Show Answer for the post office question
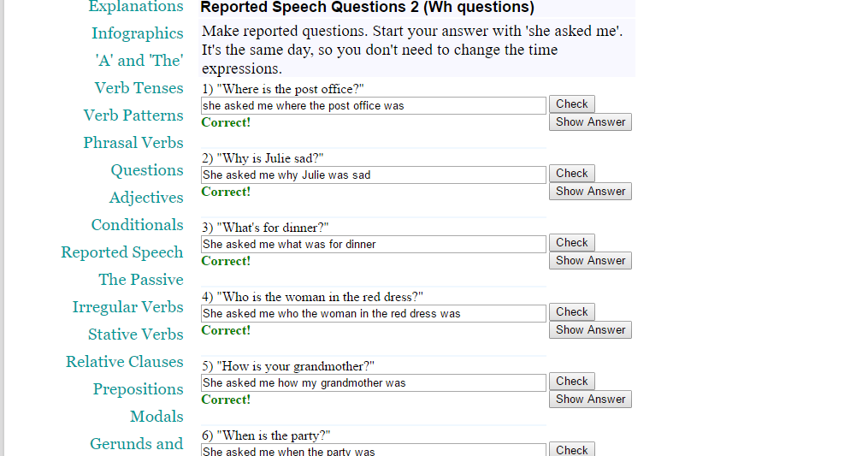 pos(590,122)
